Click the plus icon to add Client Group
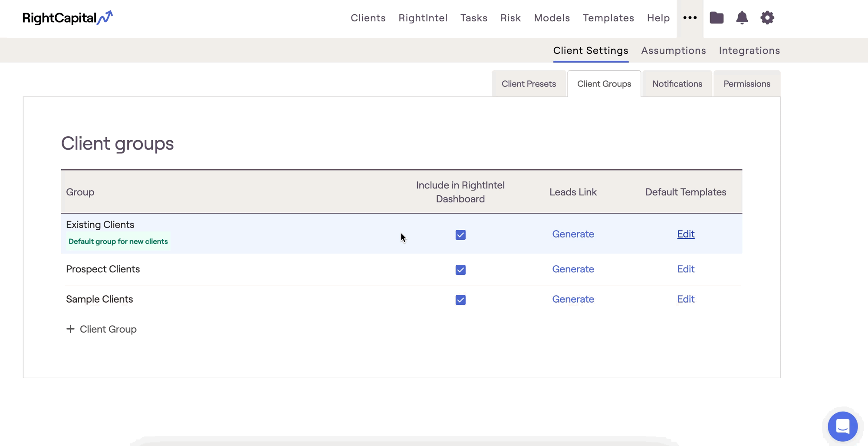This screenshot has width=868, height=446. [x=70, y=329]
